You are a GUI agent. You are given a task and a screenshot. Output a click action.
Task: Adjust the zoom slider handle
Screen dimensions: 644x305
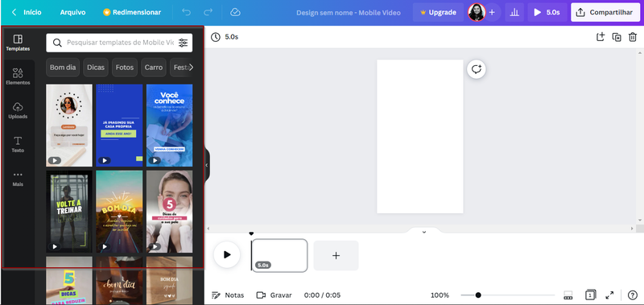tap(478, 295)
